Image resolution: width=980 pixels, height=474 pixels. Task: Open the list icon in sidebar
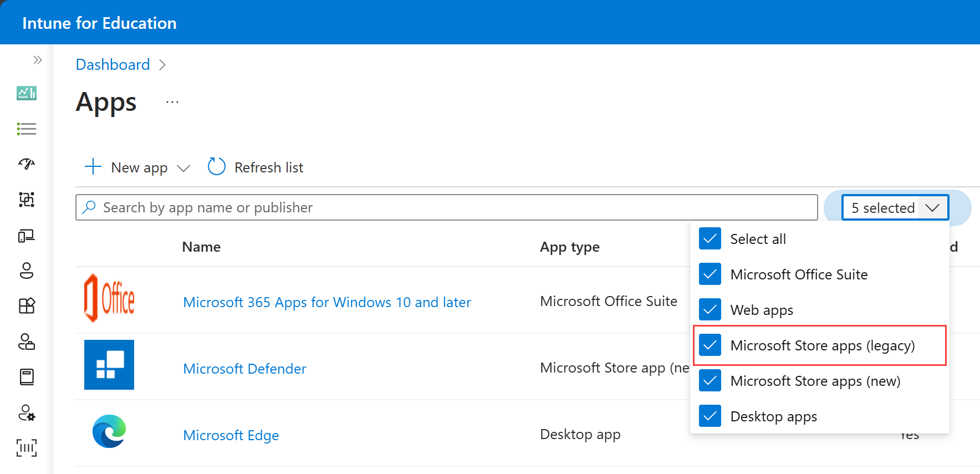(27, 129)
